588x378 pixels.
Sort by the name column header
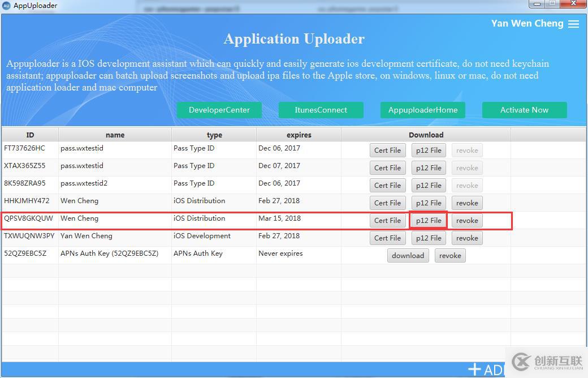pyautogui.click(x=115, y=135)
